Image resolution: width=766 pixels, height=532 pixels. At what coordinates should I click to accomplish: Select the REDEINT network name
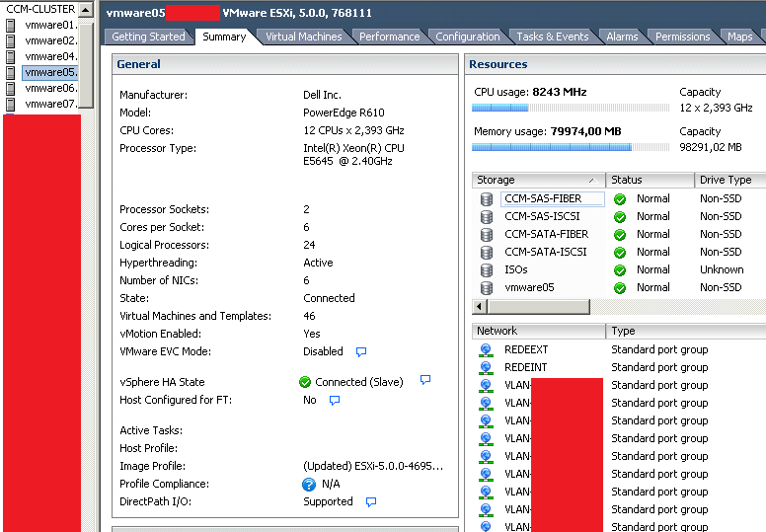526,367
